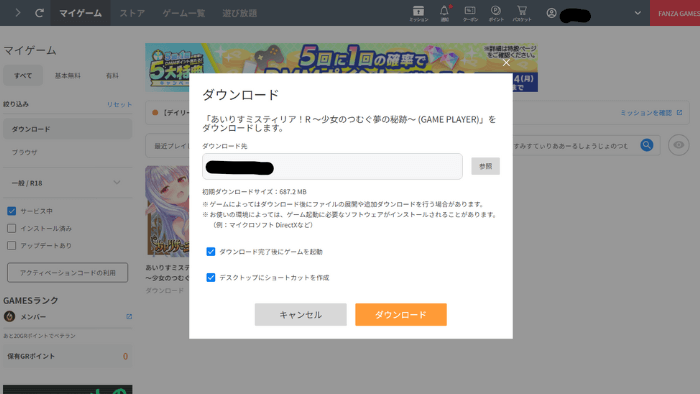Close the download dialog with X
The image size is (700, 394).
pos(506,62)
